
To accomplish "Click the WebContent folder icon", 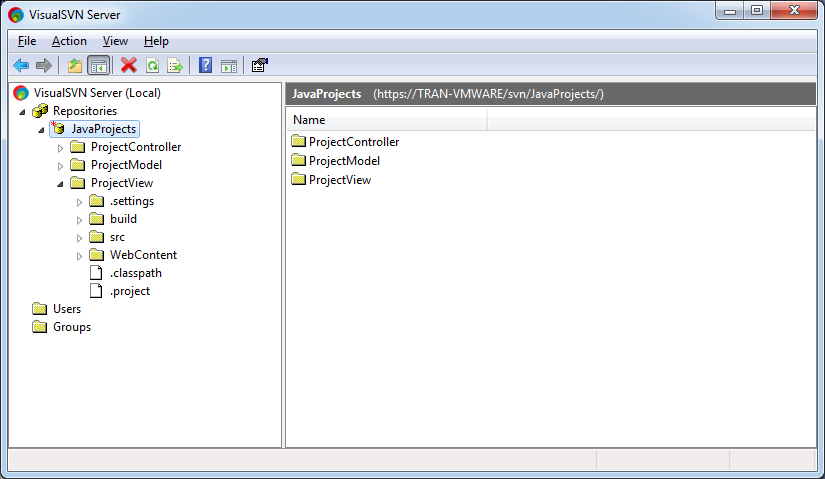I will click(96, 255).
